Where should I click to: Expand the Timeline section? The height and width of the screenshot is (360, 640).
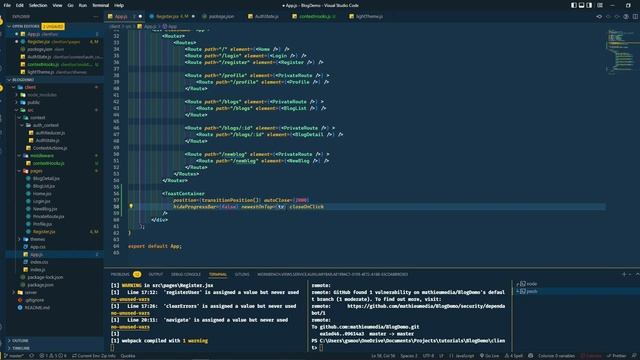coord(21,348)
